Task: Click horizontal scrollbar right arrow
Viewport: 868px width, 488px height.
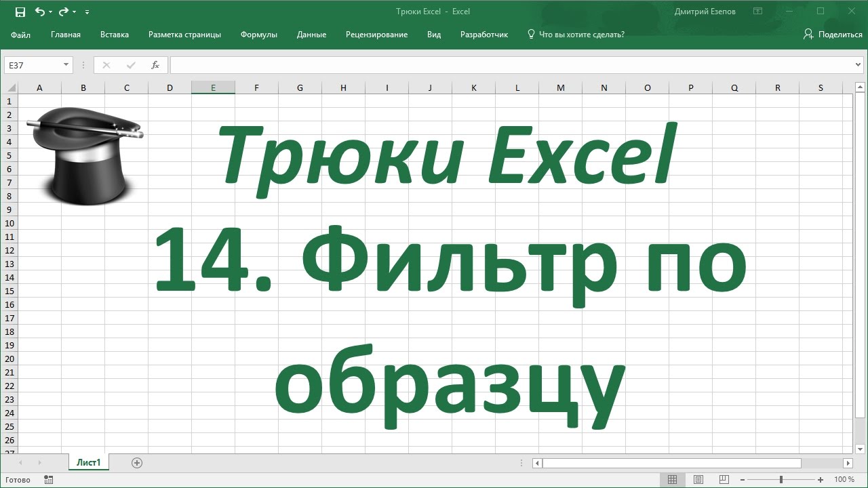Action: [848, 463]
